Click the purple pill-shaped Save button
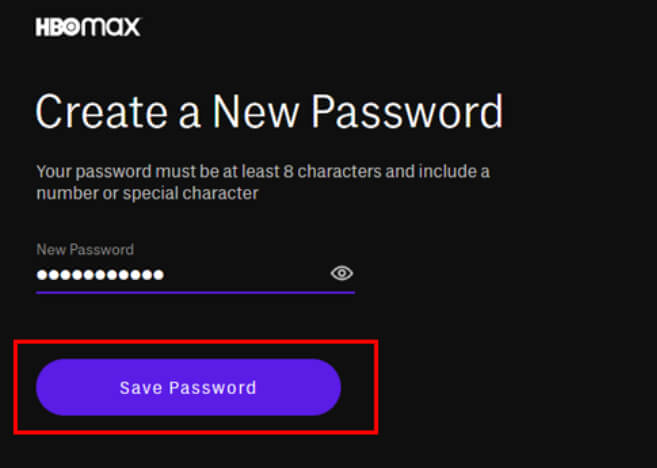 tap(188, 387)
